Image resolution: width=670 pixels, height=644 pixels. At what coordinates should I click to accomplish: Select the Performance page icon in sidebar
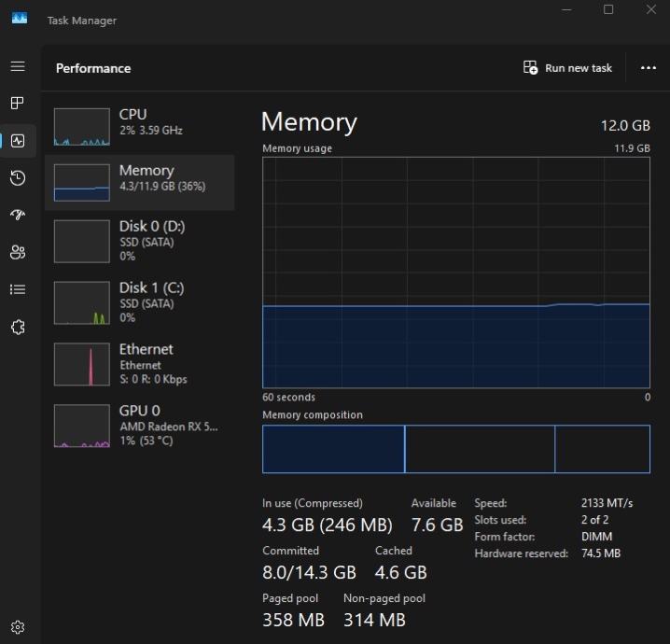[x=18, y=141]
